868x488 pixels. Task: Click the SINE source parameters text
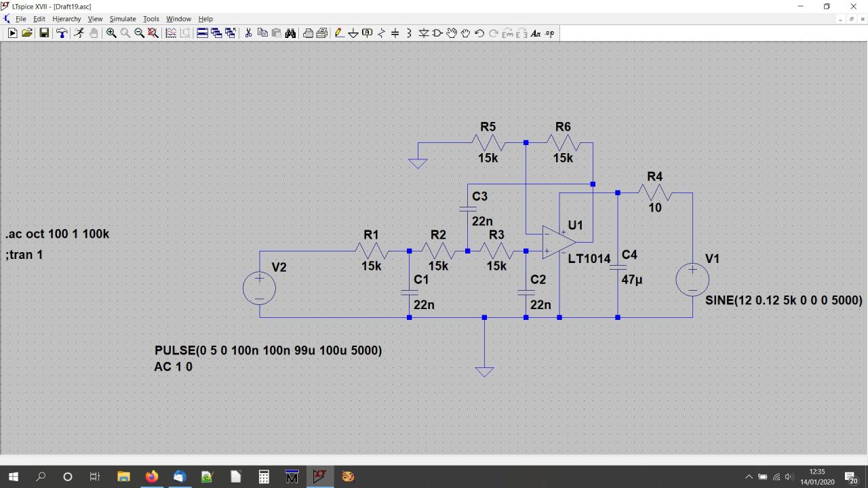tap(784, 300)
